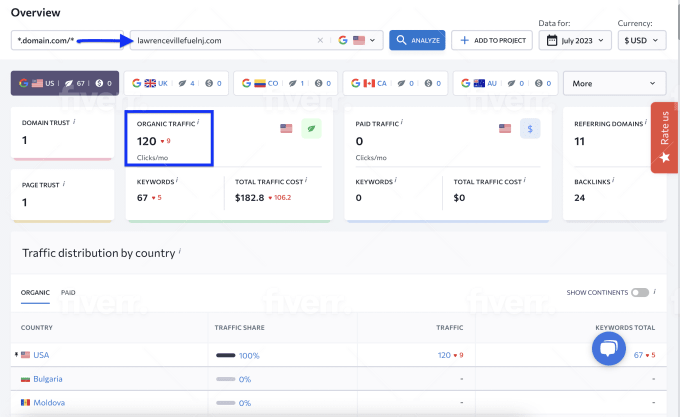Viewport: 680px width, 417px height.
Task: Click the US flag in Paid Traffic card
Action: [505, 128]
